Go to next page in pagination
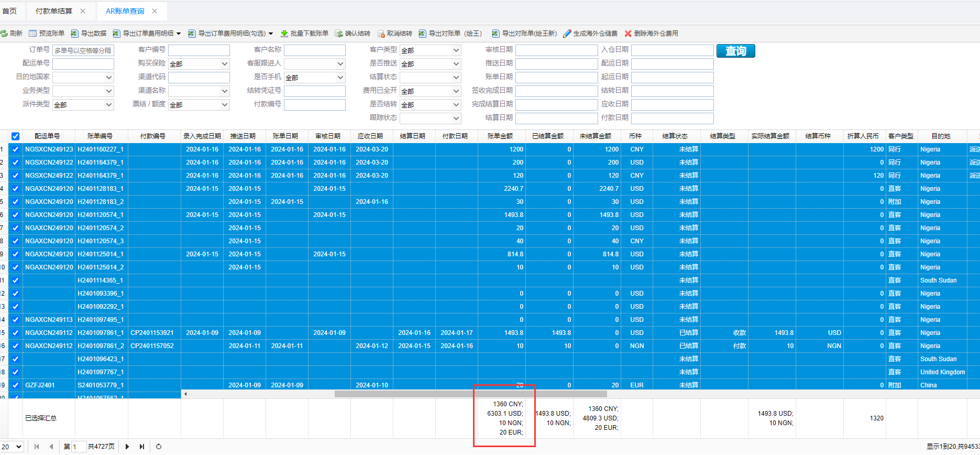The width and height of the screenshot is (980, 455). coord(127,447)
